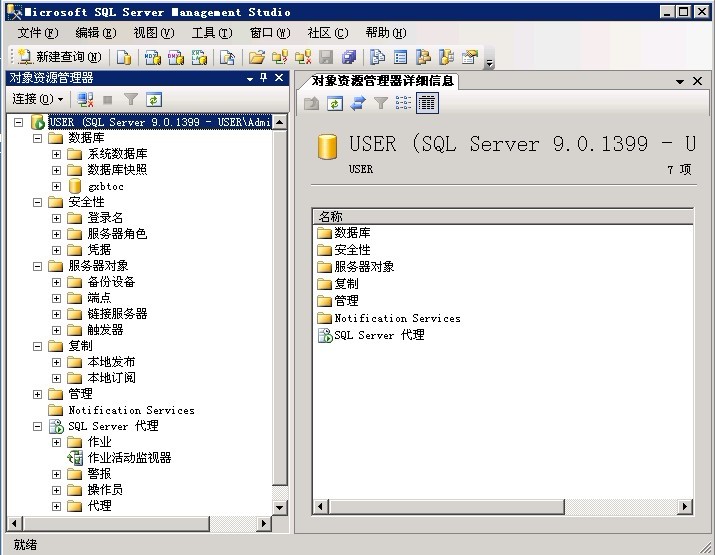Select 服务器对象 in details list
This screenshot has height=555, width=715.
pos(364,267)
